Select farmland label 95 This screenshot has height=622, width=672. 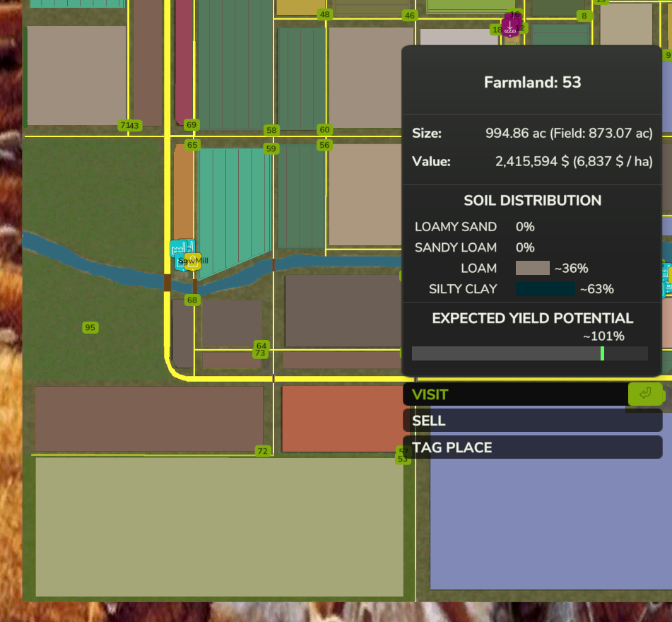[90, 327]
